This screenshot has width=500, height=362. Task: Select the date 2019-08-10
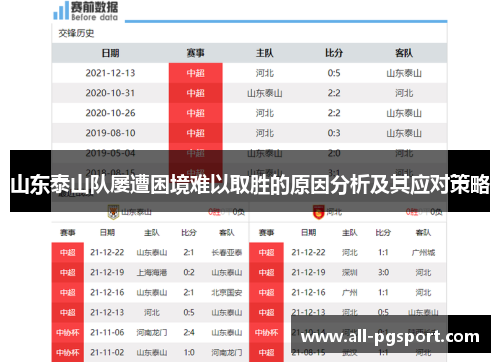tap(110, 133)
